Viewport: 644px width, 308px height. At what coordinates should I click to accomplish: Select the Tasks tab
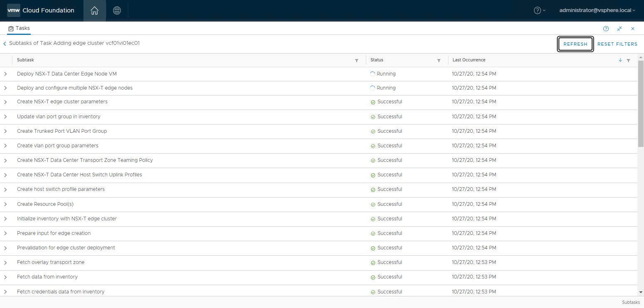pyautogui.click(x=19, y=29)
